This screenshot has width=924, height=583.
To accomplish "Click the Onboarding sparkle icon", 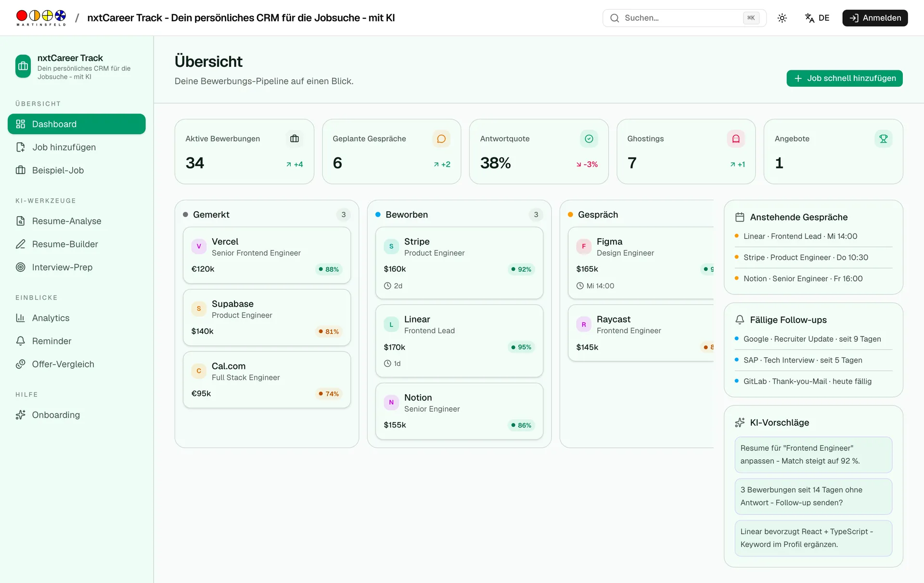I will [20, 415].
